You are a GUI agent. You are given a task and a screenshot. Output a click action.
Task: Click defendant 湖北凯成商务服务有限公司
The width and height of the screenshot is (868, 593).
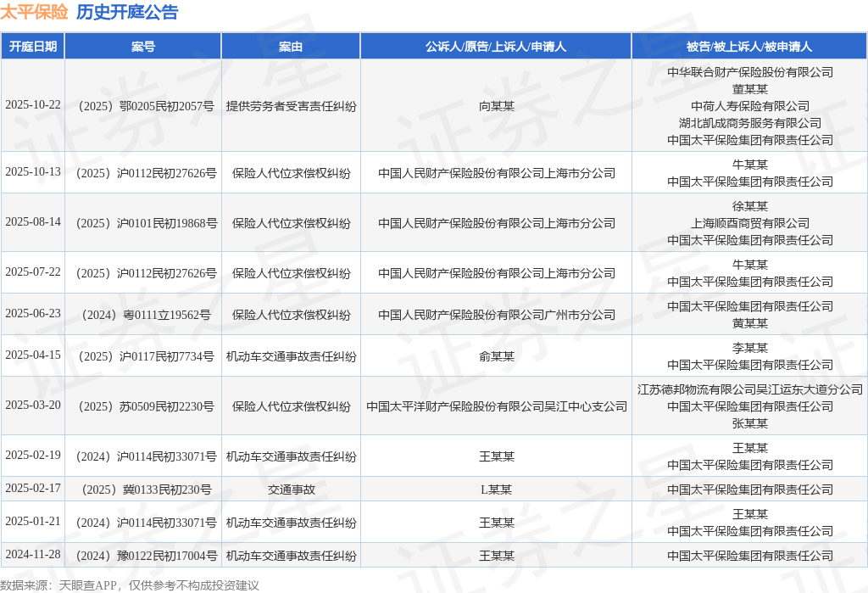pos(749,122)
